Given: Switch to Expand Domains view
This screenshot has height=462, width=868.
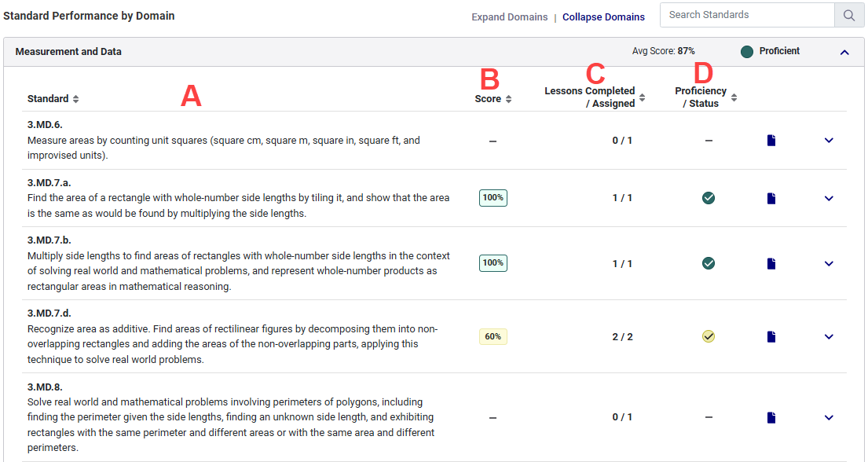Looking at the screenshot, I should point(509,16).
